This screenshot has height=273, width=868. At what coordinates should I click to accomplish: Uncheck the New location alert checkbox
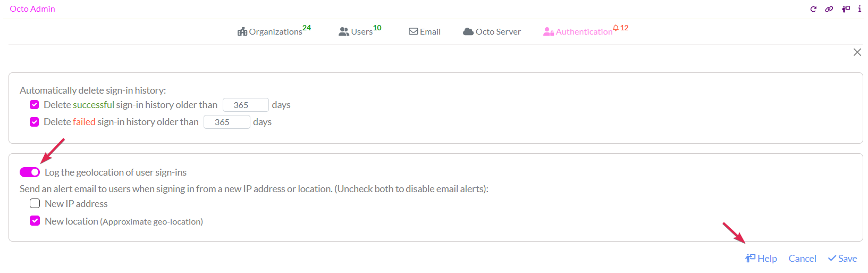coord(35,221)
